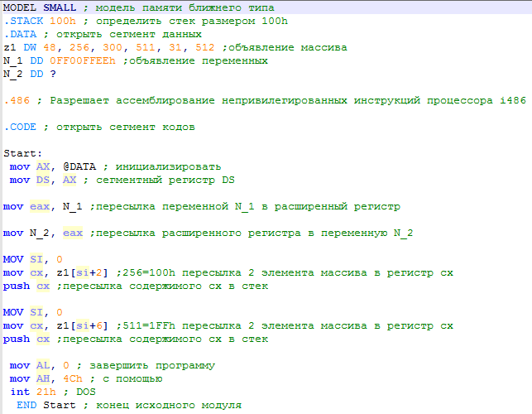Click the 'int' instruction keyword
This screenshot has width=532, height=414.
click(x=20, y=392)
